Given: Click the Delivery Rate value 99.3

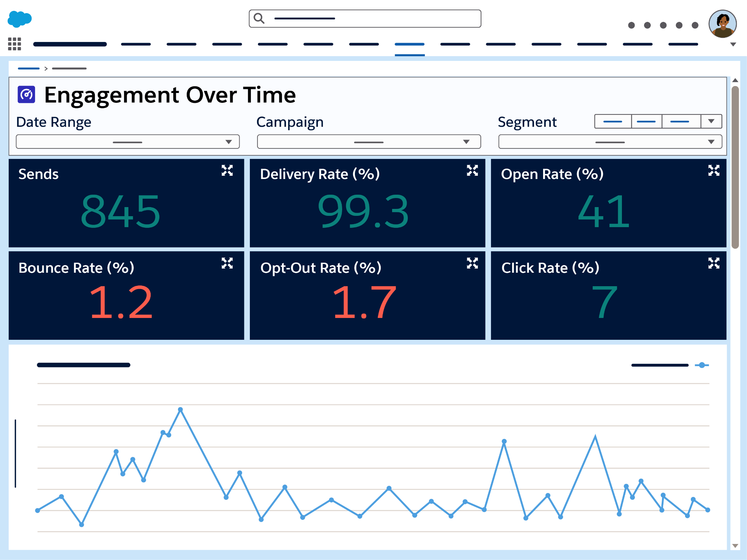Looking at the screenshot, I should pyautogui.click(x=363, y=211).
